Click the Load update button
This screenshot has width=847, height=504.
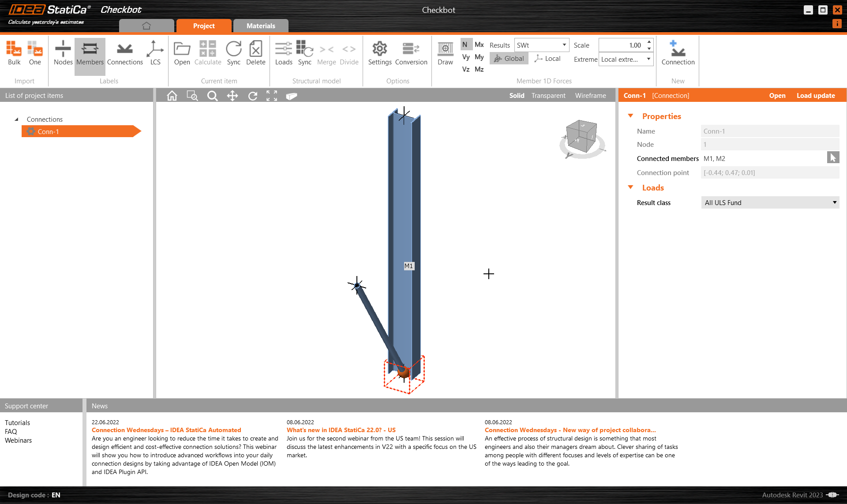(816, 95)
